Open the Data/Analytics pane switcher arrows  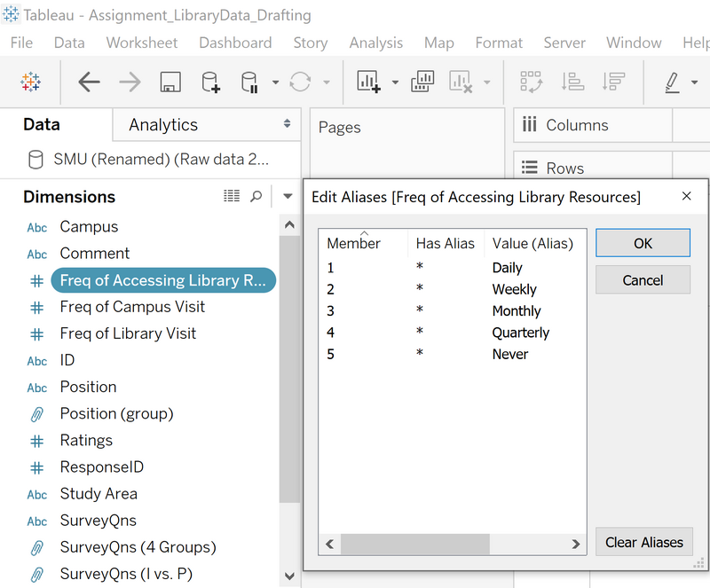click(287, 124)
